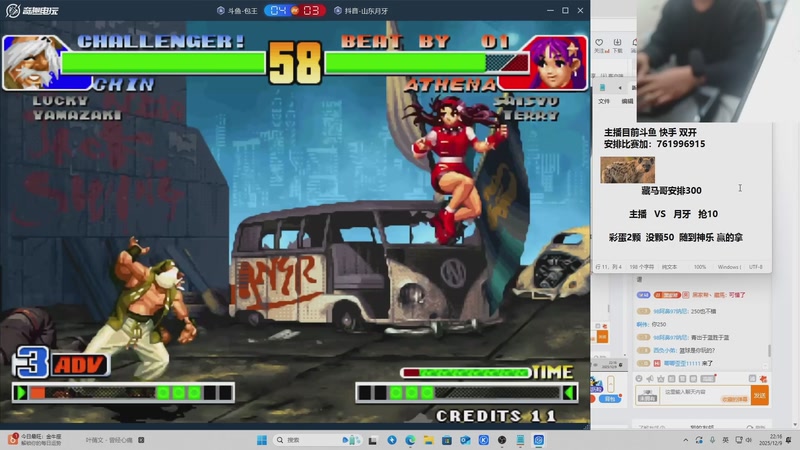Image resolution: width=800 pixels, height=450 pixels.
Task: Click the UTF-8 encoding status entry
Action: pos(756,267)
